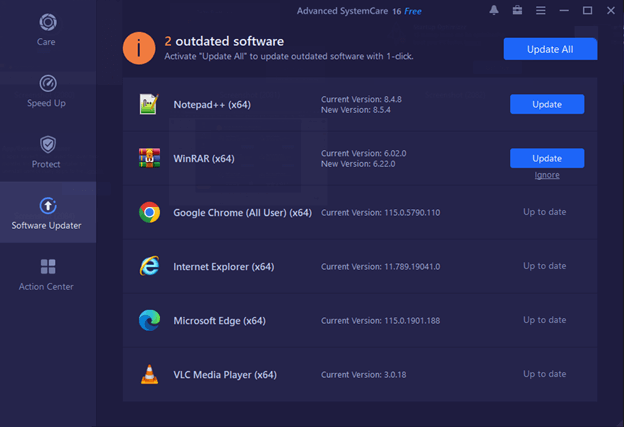
Task: Open the Care section icon
Action: 47,22
